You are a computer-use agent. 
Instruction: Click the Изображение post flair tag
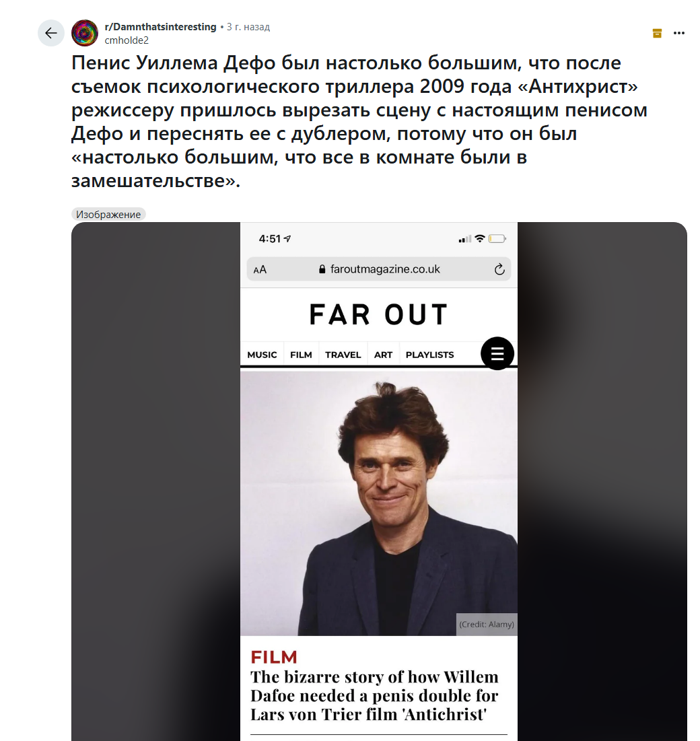coord(108,215)
